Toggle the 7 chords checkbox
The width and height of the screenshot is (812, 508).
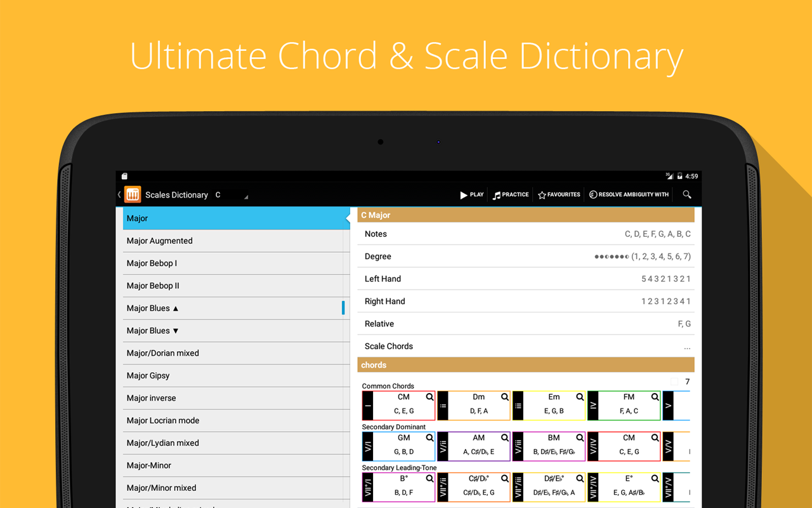[674, 382]
